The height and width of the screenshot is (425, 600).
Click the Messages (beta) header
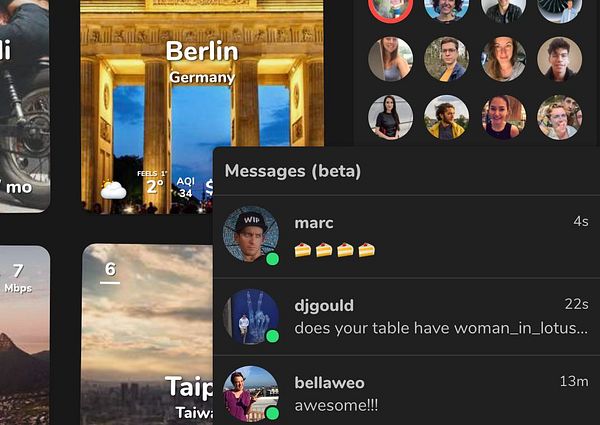point(293,171)
